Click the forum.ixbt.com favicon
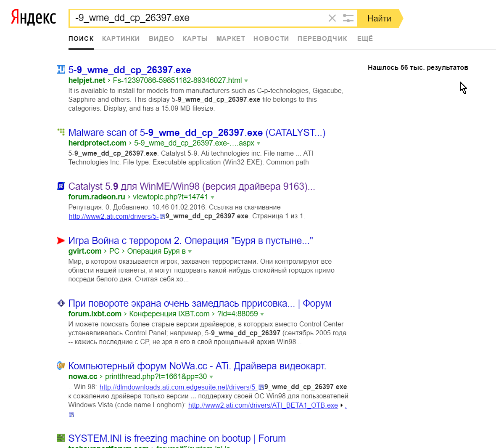496x448 pixels. pos(61,303)
